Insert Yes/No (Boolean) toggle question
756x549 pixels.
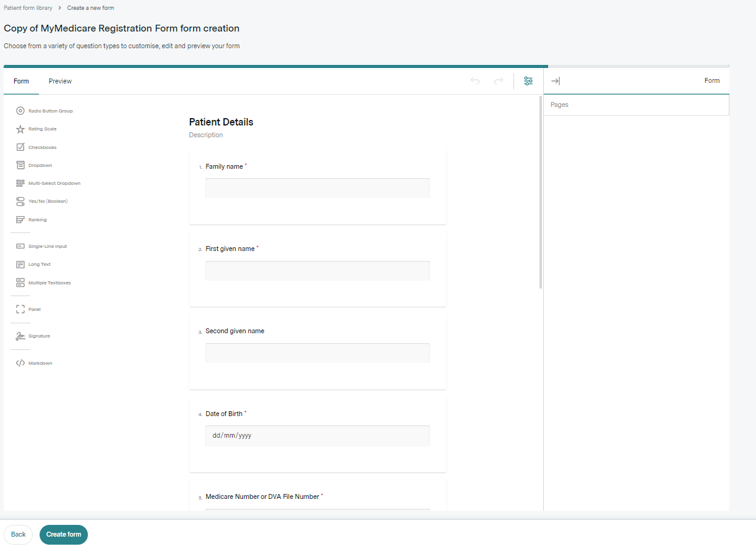point(48,202)
